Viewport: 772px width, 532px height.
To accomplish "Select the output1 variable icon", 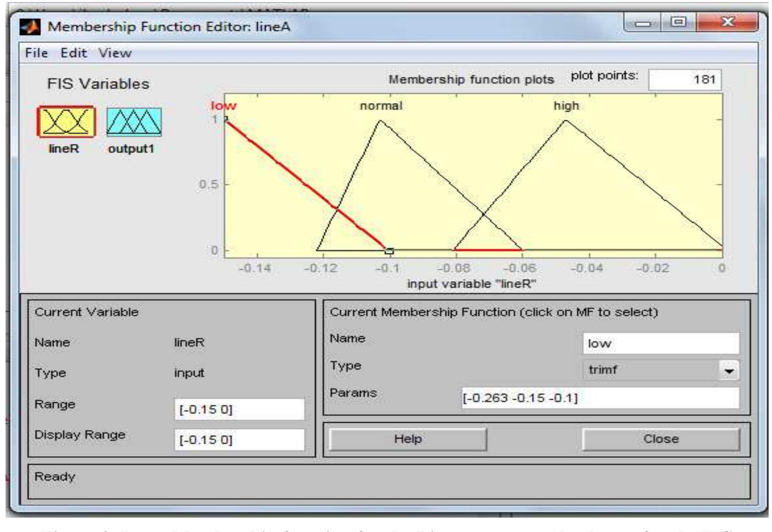I will coord(134,122).
